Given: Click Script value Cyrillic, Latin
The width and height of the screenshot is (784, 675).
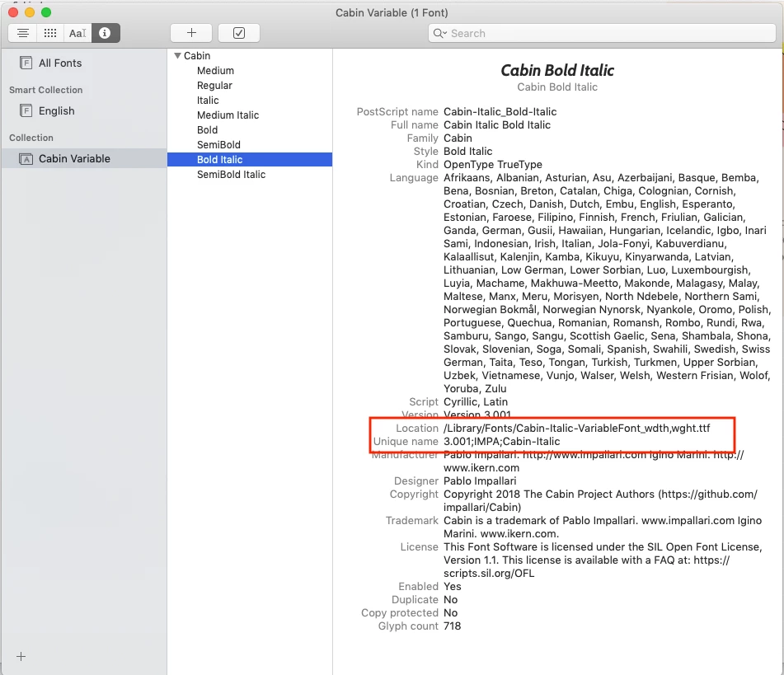Looking at the screenshot, I should (x=476, y=402).
